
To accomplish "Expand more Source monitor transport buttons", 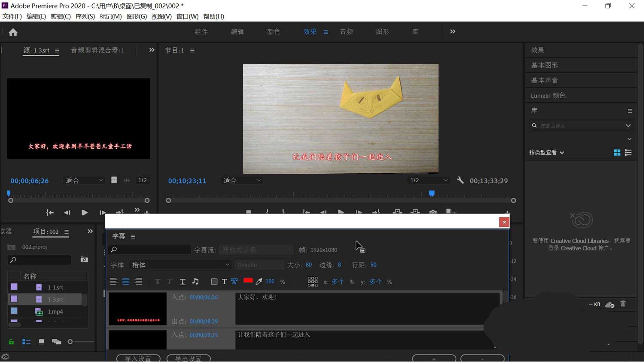I will (137, 209).
